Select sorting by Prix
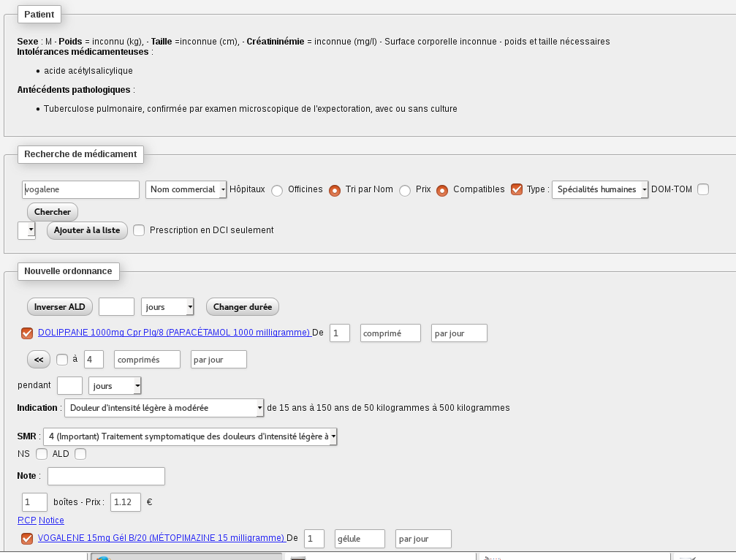736x560 pixels. [406, 189]
